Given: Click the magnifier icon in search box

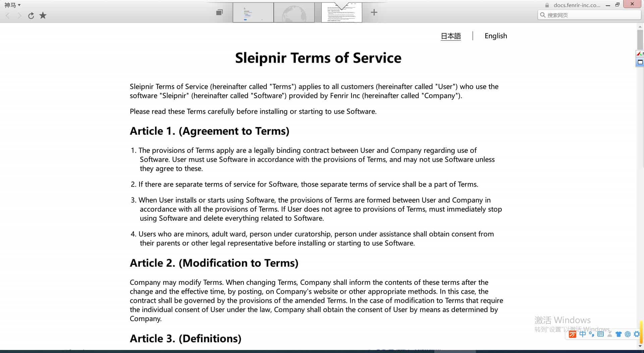Looking at the screenshot, I should pyautogui.click(x=543, y=15).
